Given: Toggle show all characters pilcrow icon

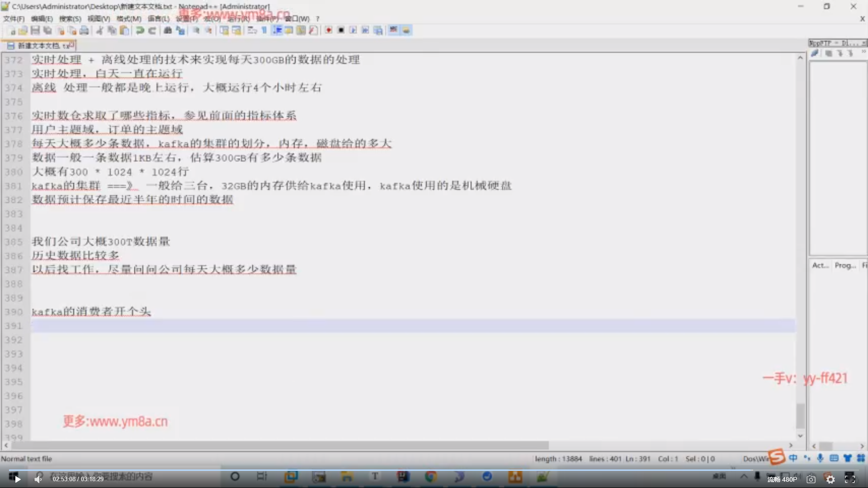Looking at the screenshot, I should tap(264, 30).
